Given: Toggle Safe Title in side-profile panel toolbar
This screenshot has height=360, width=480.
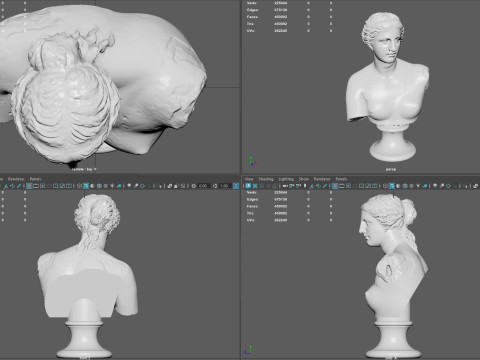Looking at the screenshot, I should point(374,186).
